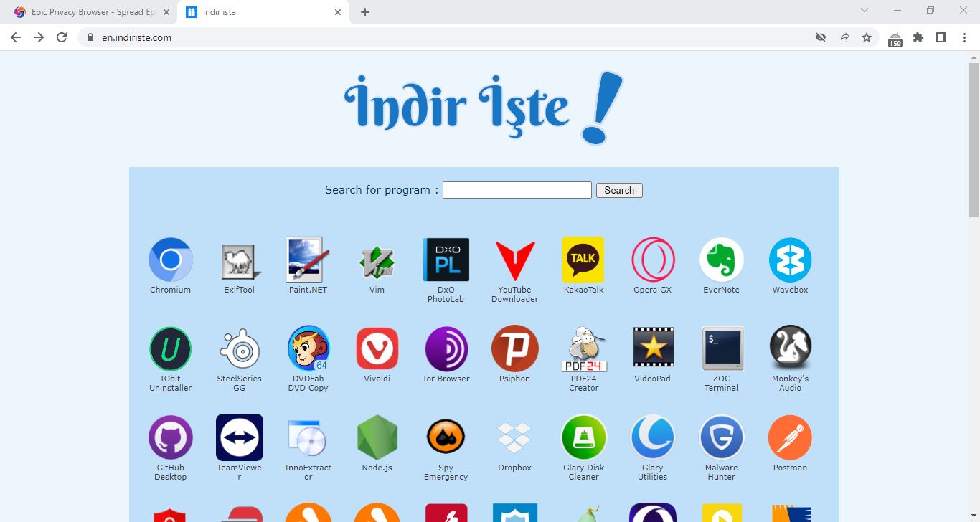
Task: Open the DxO PhotoLab icon
Action: click(446, 260)
